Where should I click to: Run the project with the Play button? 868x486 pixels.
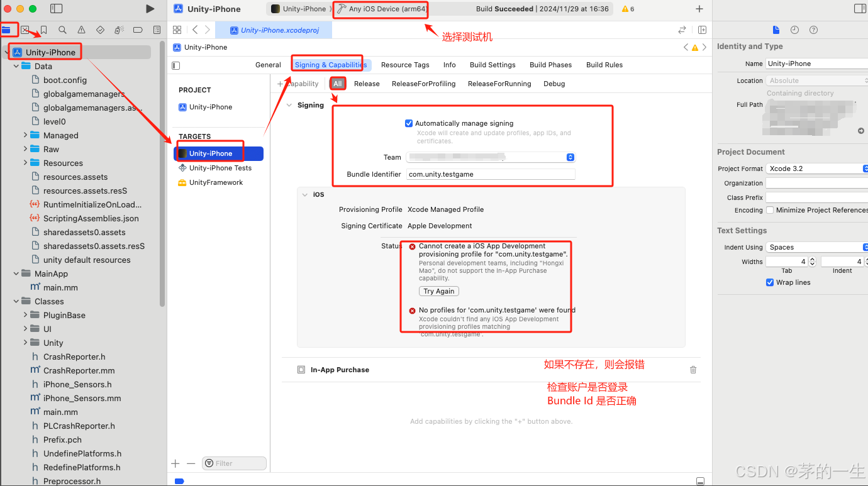click(x=150, y=9)
